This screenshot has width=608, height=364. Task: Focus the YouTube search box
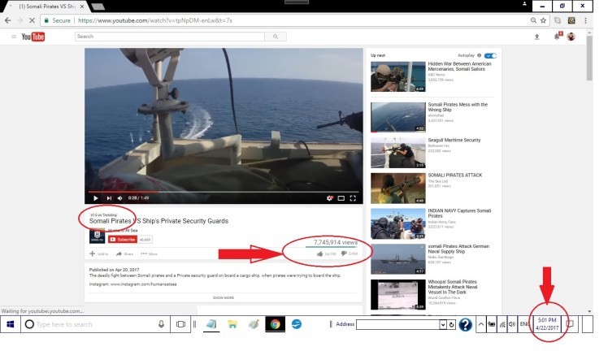pos(169,37)
